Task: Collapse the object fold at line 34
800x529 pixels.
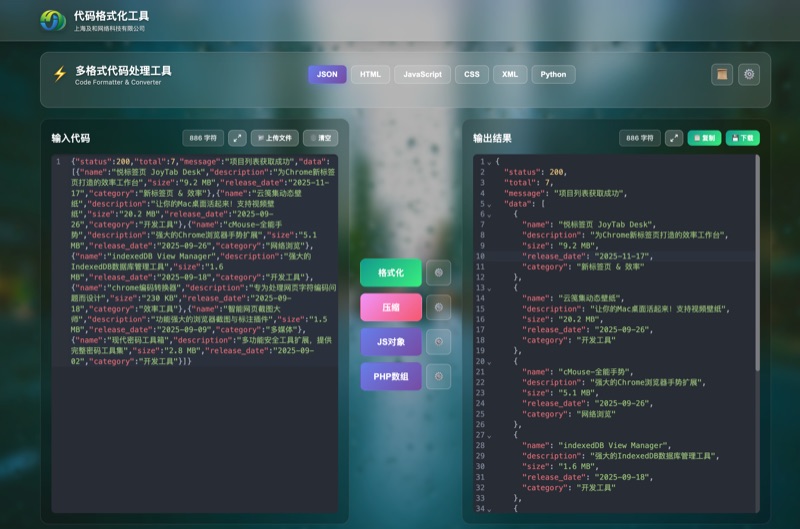Action: 489,509
